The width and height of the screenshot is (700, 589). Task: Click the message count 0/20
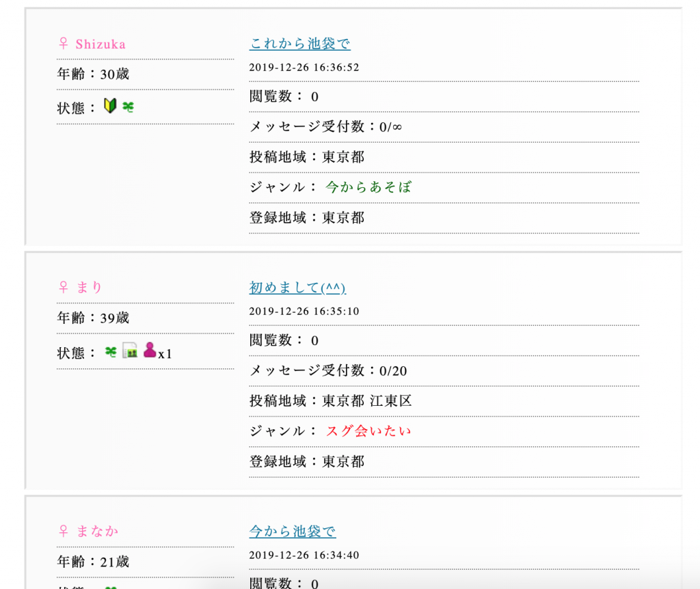[393, 370]
